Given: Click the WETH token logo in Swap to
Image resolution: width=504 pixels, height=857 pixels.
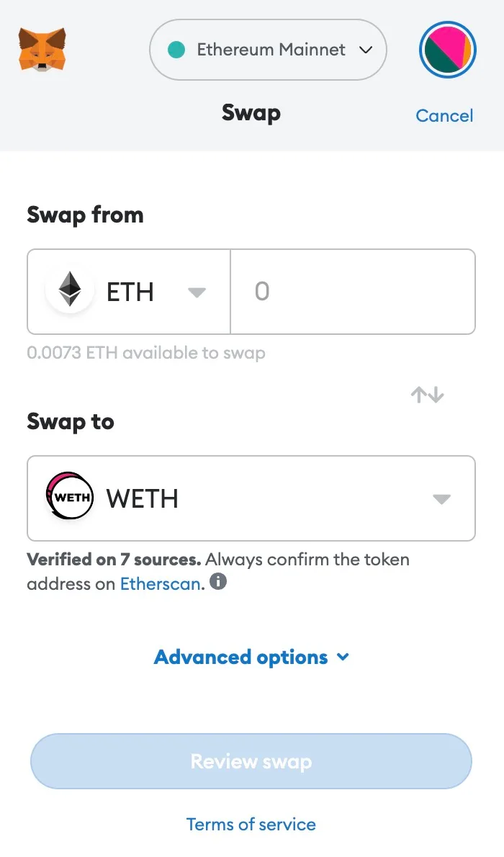Looking at the screenshot, I should [x=68, y=497].
